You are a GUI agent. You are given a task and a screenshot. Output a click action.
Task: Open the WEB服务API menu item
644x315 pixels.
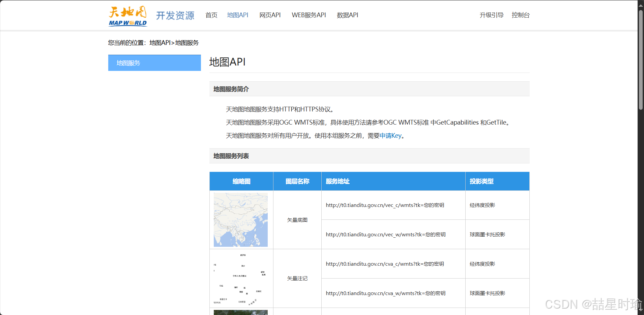(x=309, y=15)
